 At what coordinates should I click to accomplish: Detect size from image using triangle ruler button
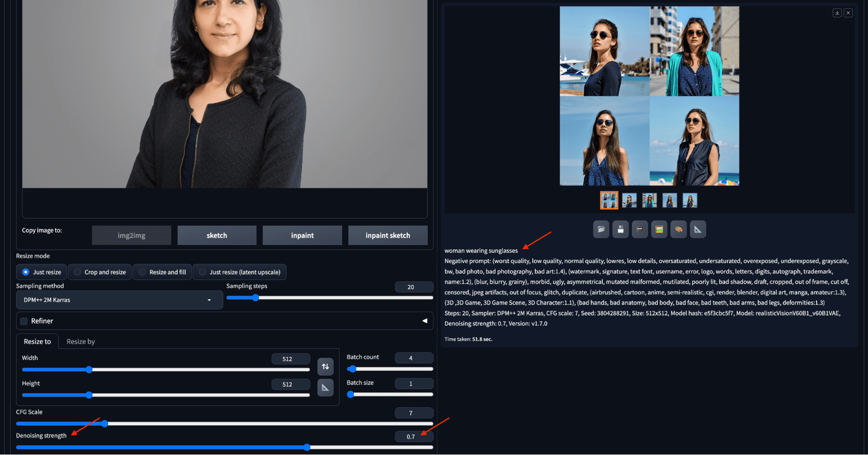[x=325, y=387]
